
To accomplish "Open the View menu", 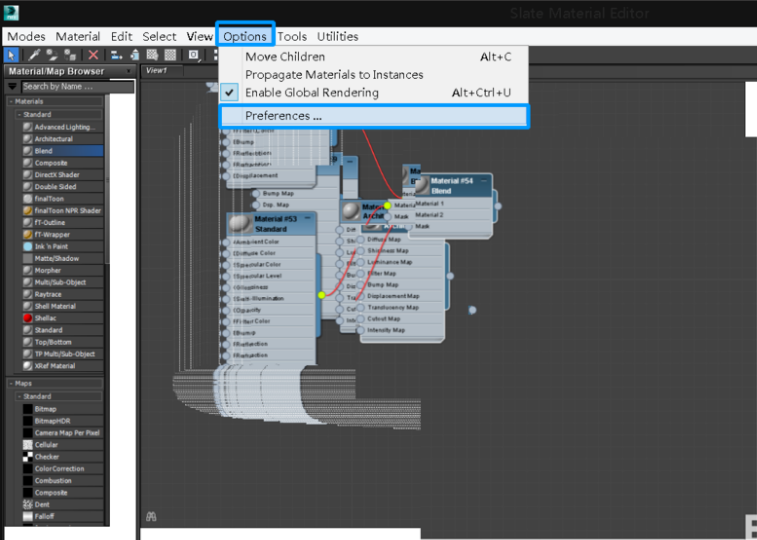I will 199,37.
